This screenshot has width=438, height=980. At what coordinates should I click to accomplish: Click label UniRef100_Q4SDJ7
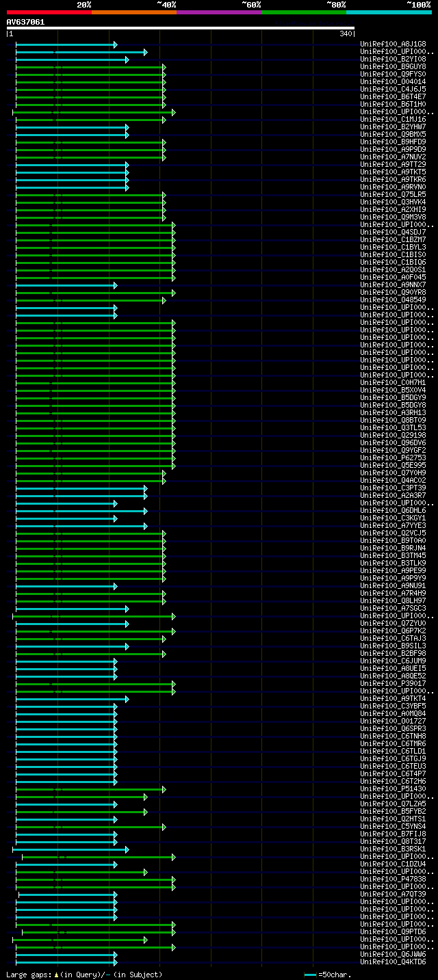pos(393,233)
